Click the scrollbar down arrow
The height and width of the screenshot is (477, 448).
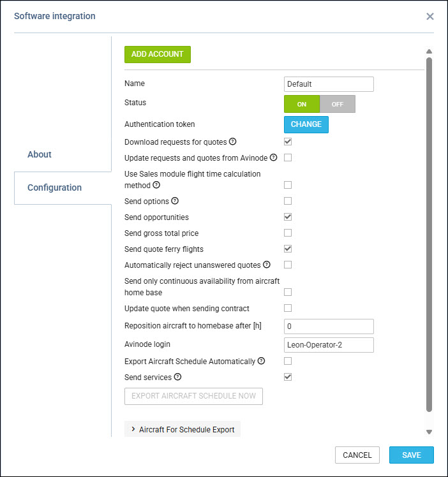(x=429, y=432)
